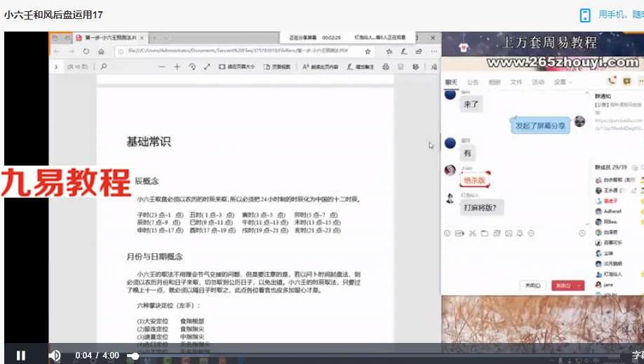644x364 pixels.
Task: Expand the 设置 dropdown
Action: click(562, 82)
